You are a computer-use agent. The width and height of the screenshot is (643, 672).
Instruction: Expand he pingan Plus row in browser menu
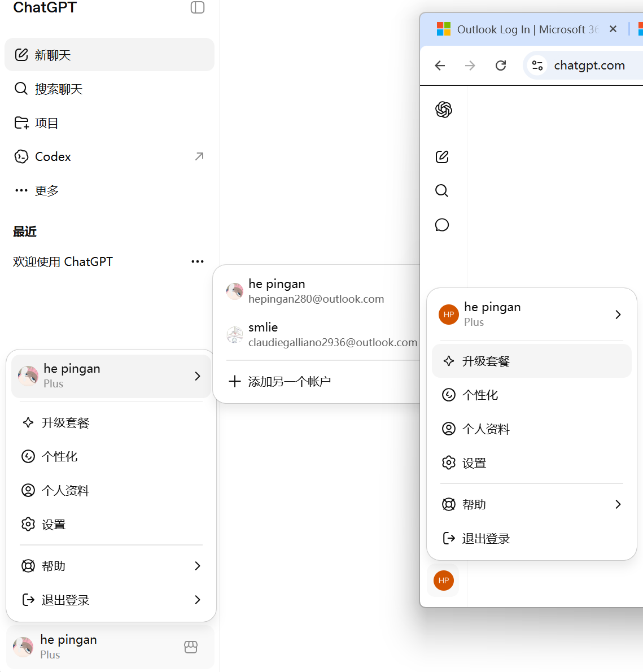pyautogui.click(x=532, y=315)
